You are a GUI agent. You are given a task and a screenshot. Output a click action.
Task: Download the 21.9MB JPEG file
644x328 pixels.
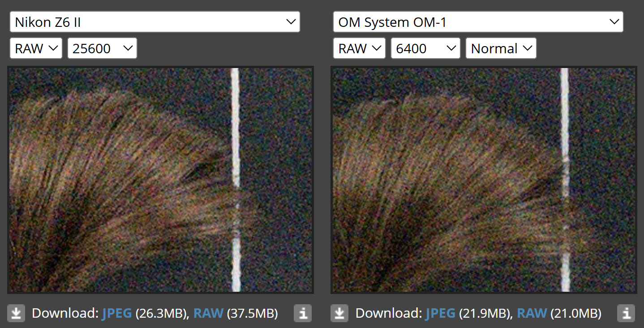click(x=440, y=314)
